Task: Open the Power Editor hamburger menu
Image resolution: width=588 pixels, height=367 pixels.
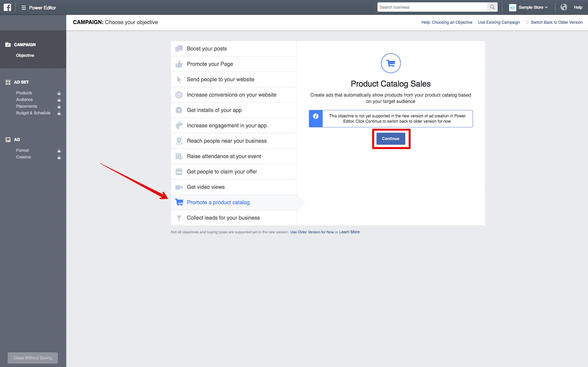Action: tap(24, 7)
